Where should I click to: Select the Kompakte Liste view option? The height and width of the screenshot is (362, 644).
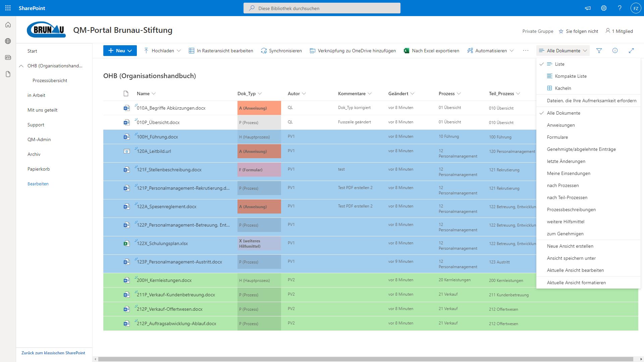[588, 76]
